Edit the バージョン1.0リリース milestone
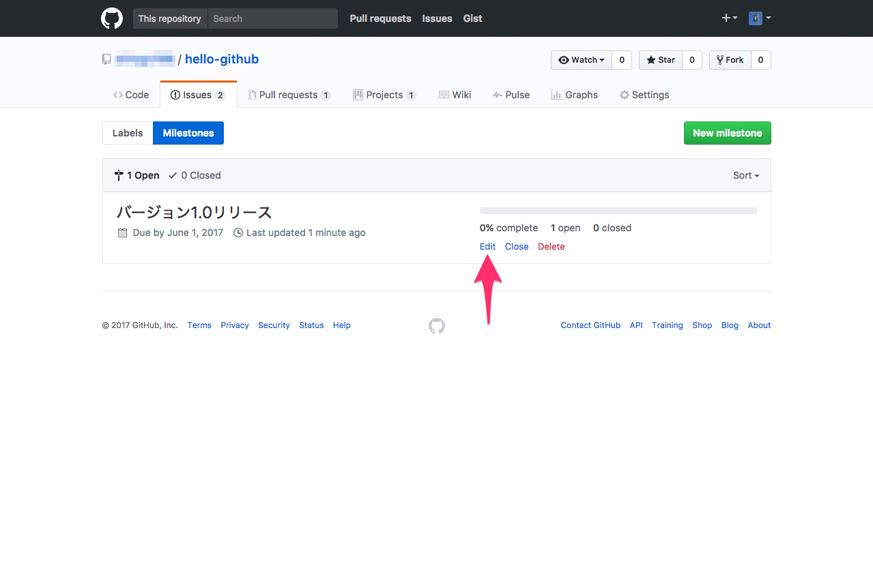Image resolution: width=873 pixels, height=588 pixels. [487, 246]
